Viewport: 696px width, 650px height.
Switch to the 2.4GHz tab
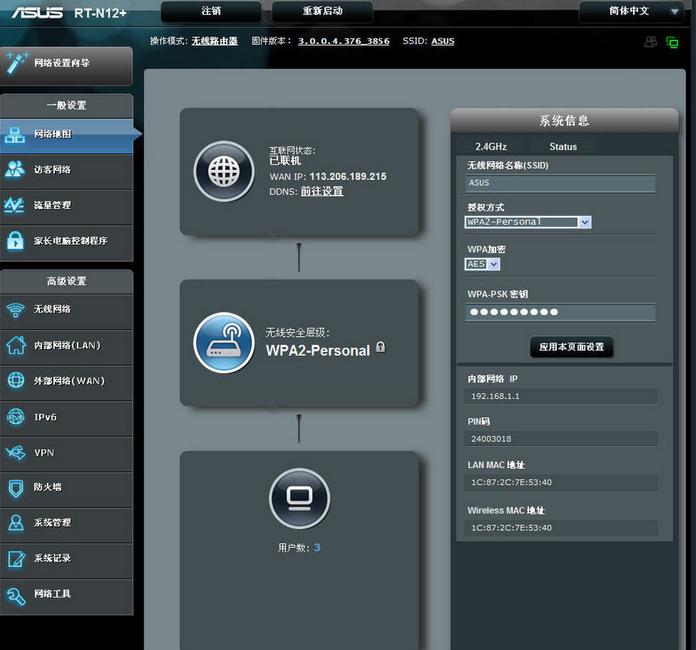(491, 147)
